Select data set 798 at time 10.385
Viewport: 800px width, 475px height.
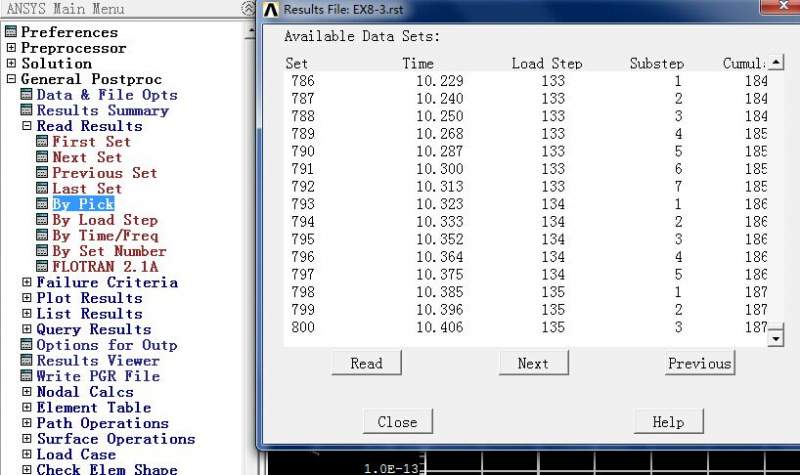coord(526,292)
